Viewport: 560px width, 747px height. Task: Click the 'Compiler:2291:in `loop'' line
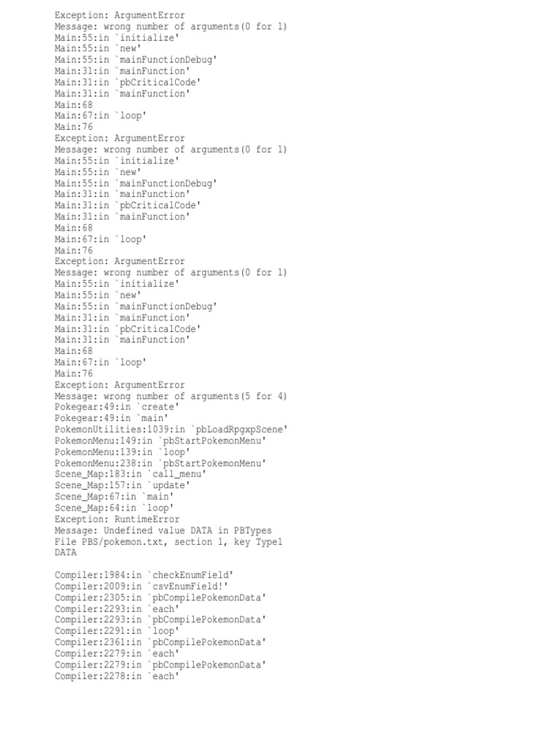click(x=117, y=631)
